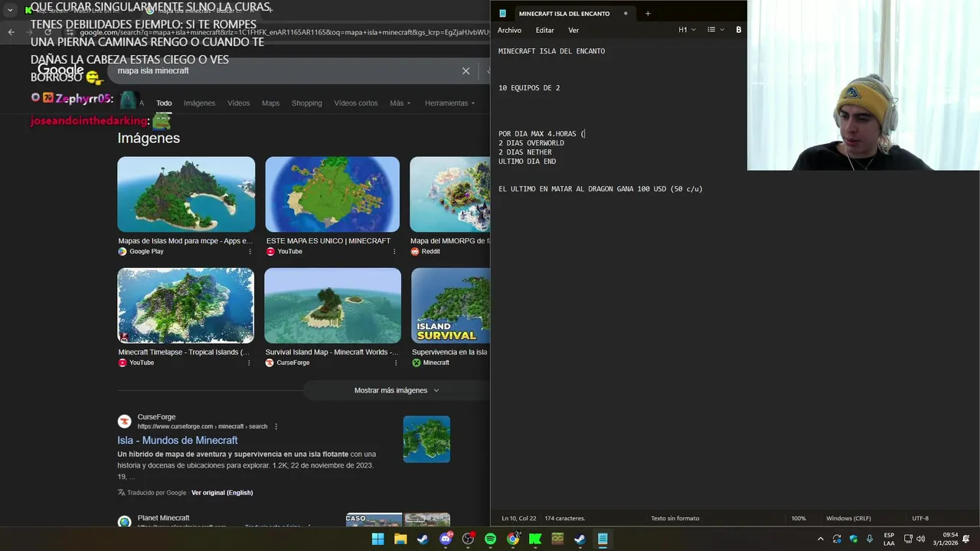This screenshot has height=551, width=980.
Task: Open the ESP LAA language switcher
Action: (889, 539)
